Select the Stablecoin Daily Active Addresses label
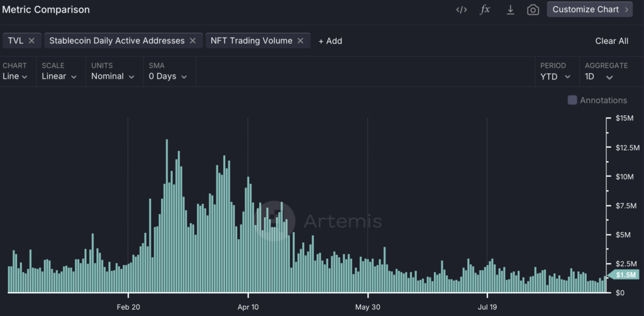The height and width of the screenshot is (316, 644). tap(117, 41)
